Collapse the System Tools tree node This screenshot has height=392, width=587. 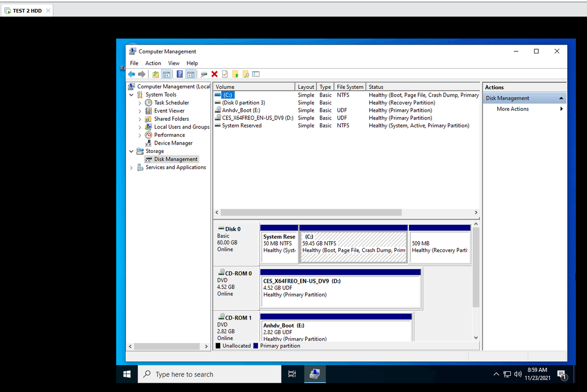pyautogui.click(x=131, y=95)
